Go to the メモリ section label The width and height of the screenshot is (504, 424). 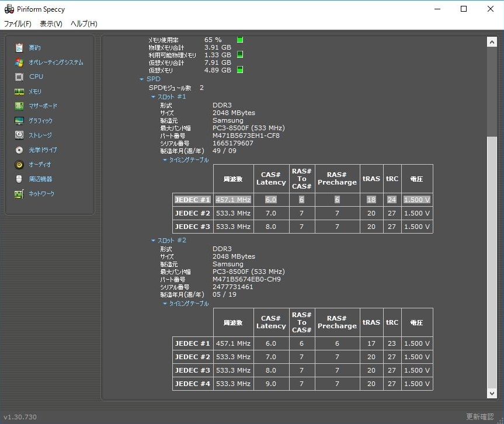pyautogui.click(x=35, y=92)
